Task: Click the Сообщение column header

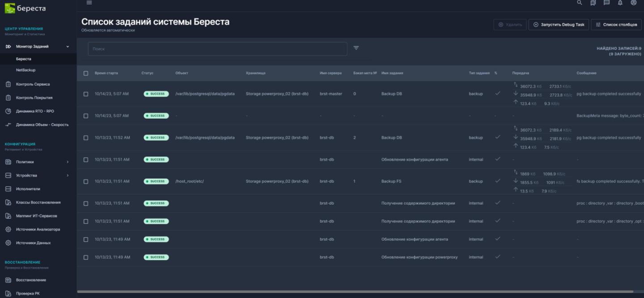Action: (x=586, y=73)
